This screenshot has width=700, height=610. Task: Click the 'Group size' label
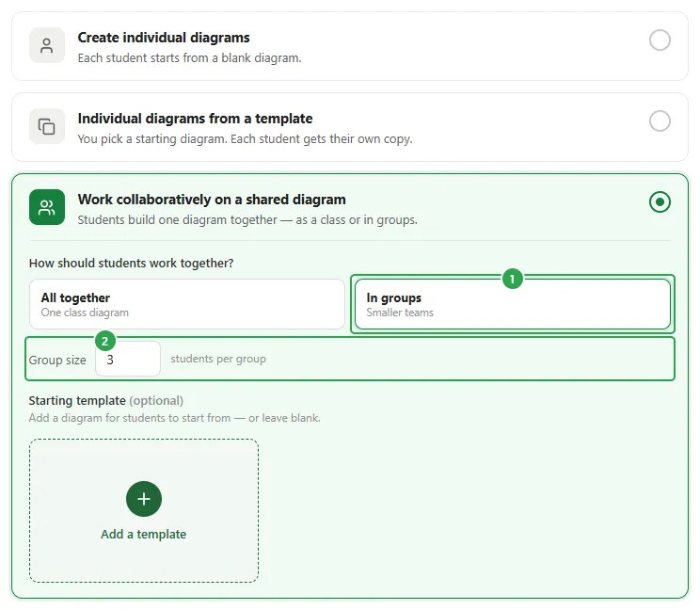pos(57,360)
